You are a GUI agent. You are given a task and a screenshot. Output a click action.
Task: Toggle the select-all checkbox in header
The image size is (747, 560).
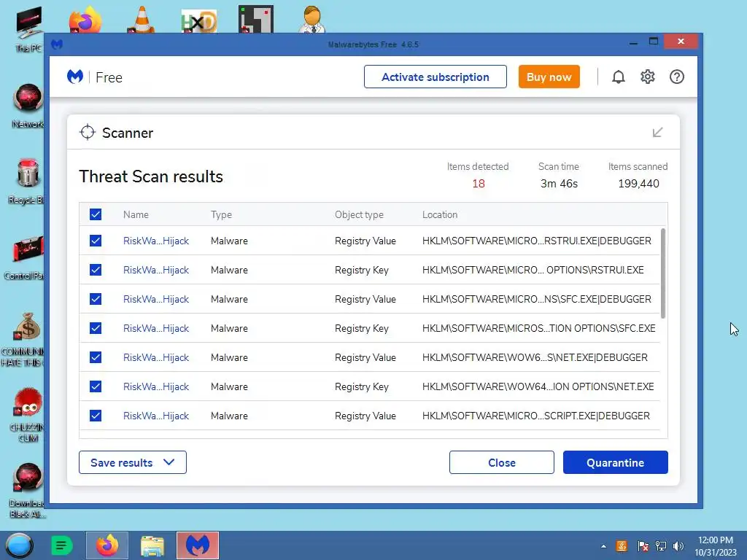coord(96,214)
